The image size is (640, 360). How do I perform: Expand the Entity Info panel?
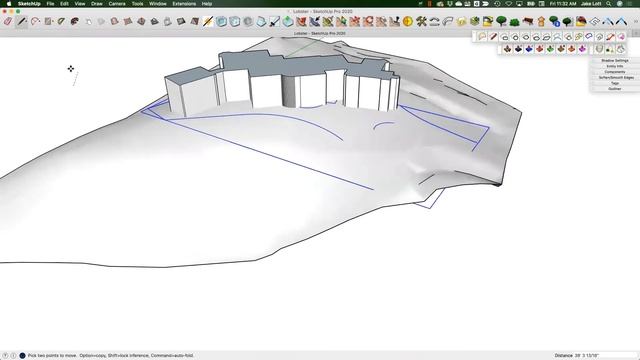614,66
